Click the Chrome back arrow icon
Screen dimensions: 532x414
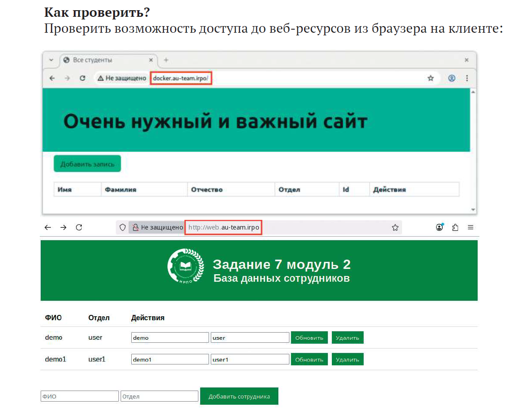(x=52, y=78)
